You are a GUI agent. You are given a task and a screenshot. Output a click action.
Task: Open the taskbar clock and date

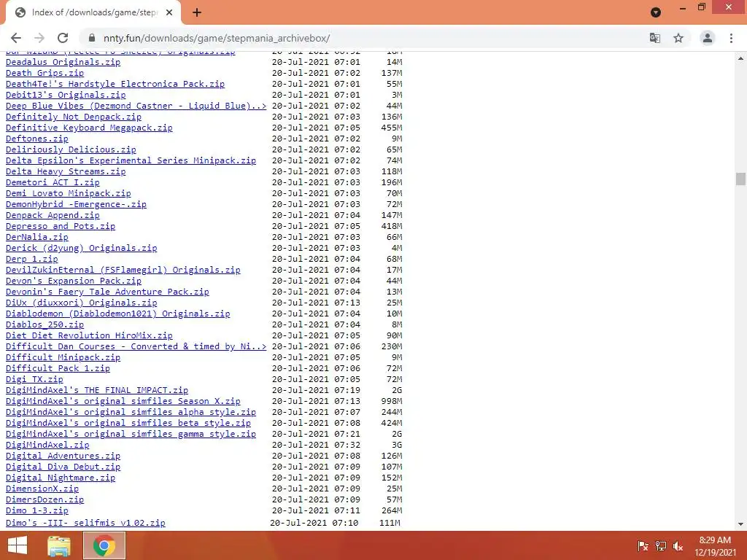pos(715,545)
